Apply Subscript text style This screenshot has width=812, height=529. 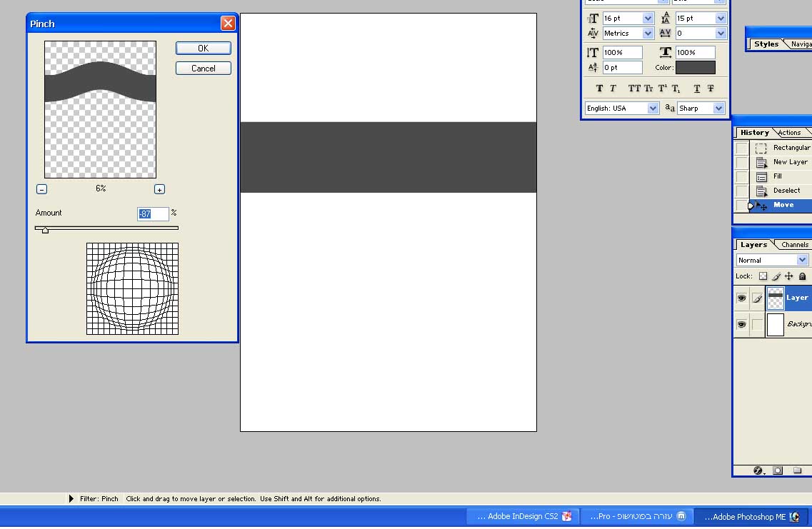676,89
